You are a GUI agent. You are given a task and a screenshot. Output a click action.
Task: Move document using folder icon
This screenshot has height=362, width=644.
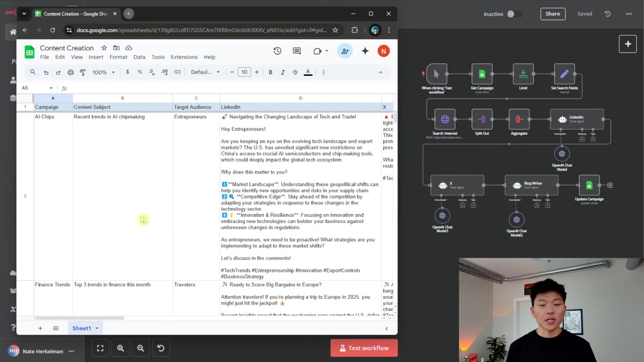[x=116, y=48]
